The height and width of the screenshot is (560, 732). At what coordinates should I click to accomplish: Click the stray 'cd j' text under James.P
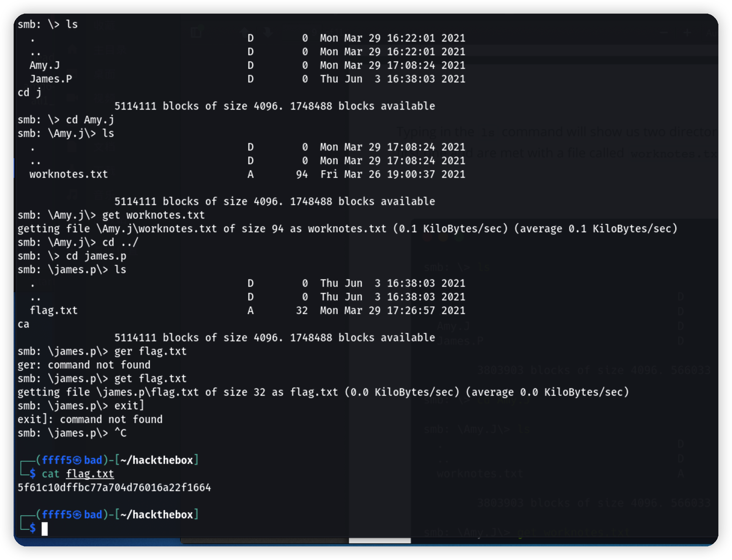point(30,93)
